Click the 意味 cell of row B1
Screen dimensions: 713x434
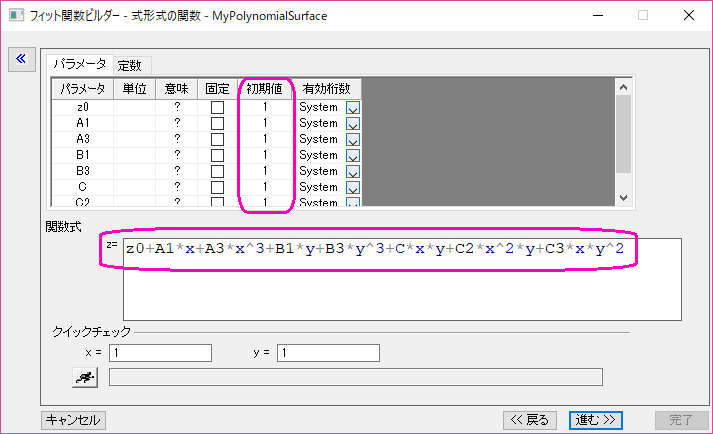pyautogui.click(x=176, y=155)
